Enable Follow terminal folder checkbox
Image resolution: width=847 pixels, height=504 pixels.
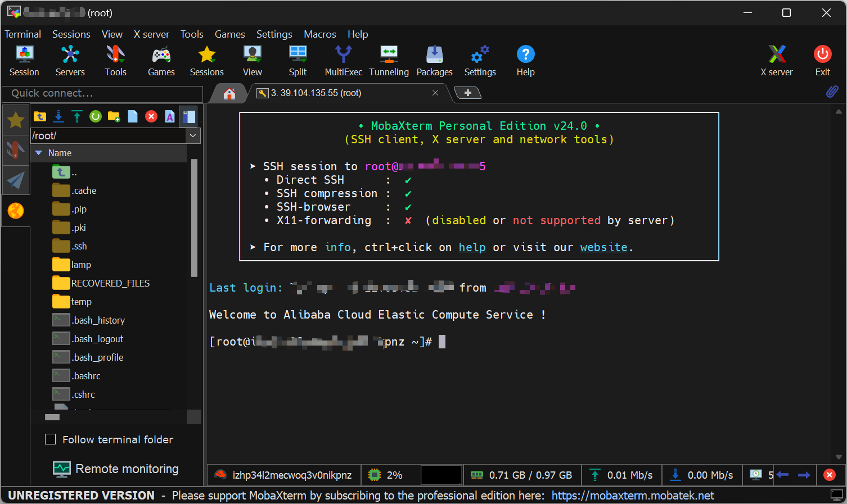pos(51,439)
